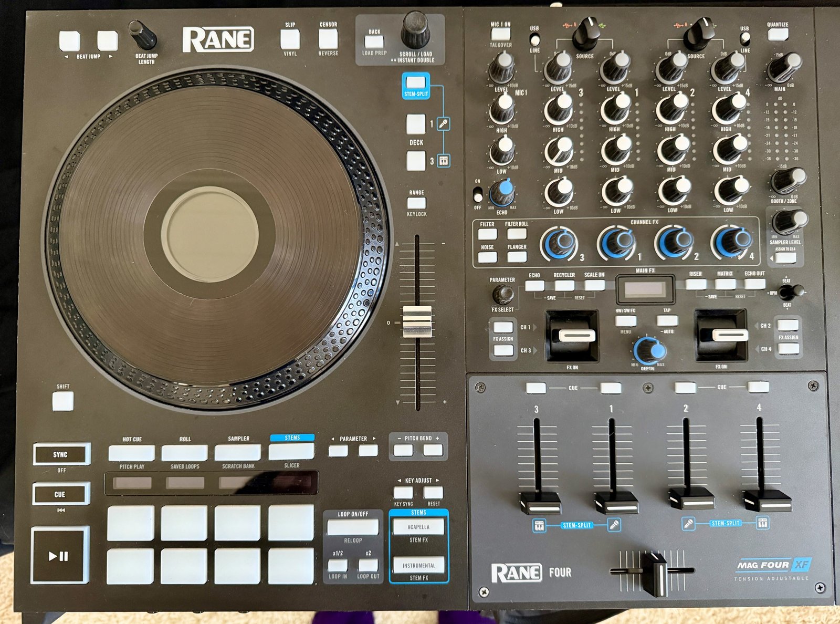Switch to DECK 1 button
This screenshot has height=624, width=840.
point(416,124)
